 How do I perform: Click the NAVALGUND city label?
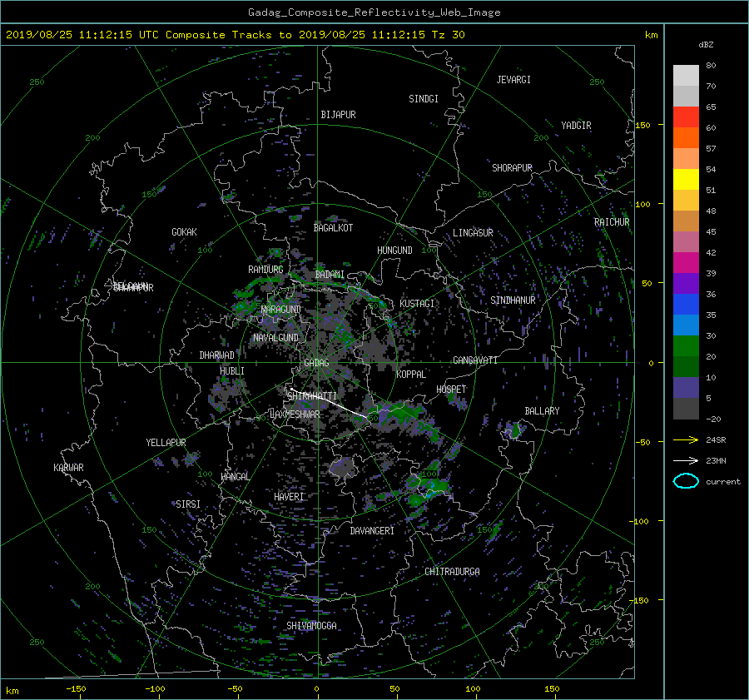pos(275,337)
